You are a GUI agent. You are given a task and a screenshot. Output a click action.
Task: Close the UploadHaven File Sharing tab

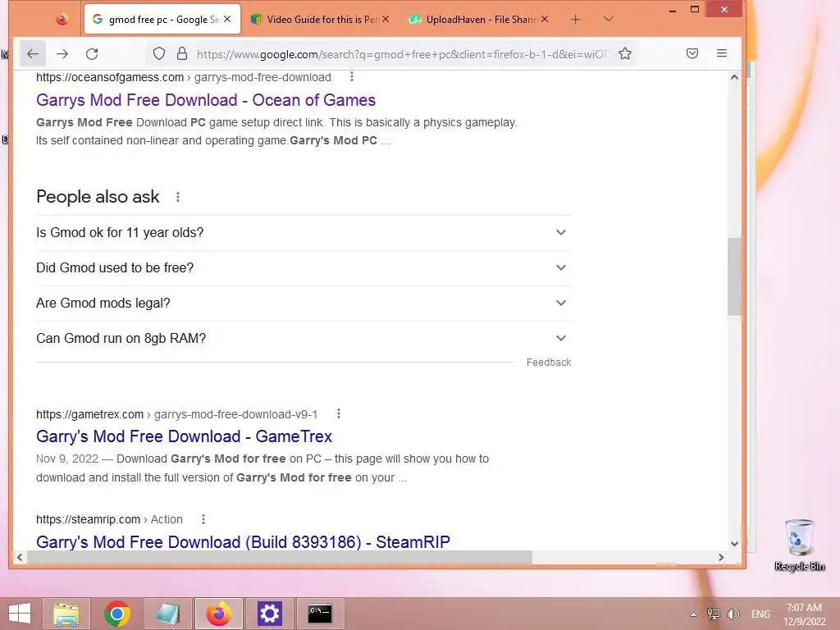[545, 19]
